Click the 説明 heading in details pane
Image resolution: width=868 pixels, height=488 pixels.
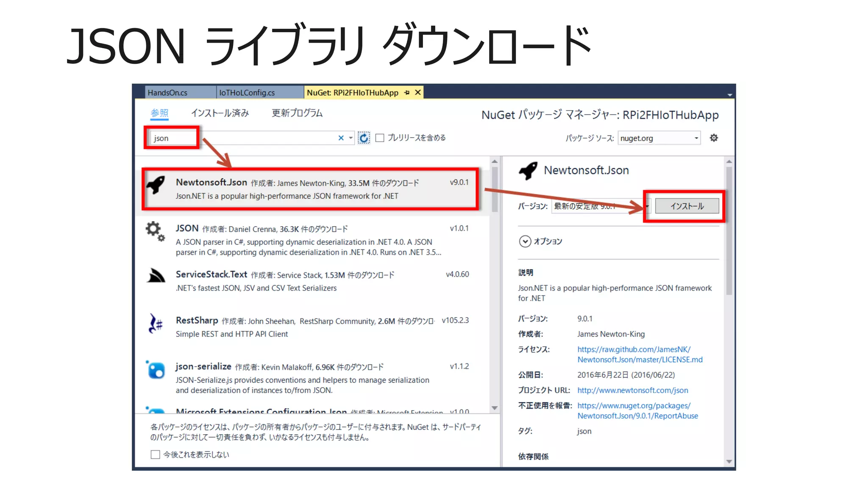526,273
